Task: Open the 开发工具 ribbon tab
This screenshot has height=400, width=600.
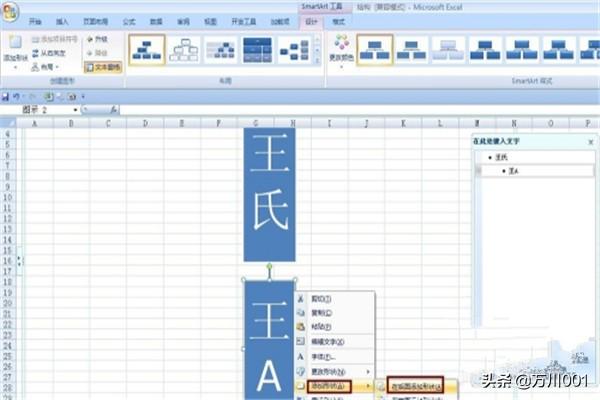Action: click(244, 22)
